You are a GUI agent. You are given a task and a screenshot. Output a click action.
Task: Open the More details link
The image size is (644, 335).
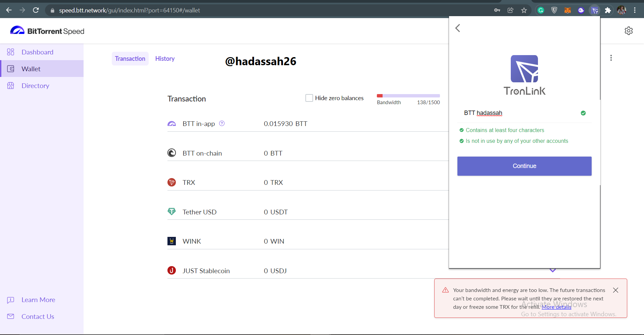[x=556, y=307]
